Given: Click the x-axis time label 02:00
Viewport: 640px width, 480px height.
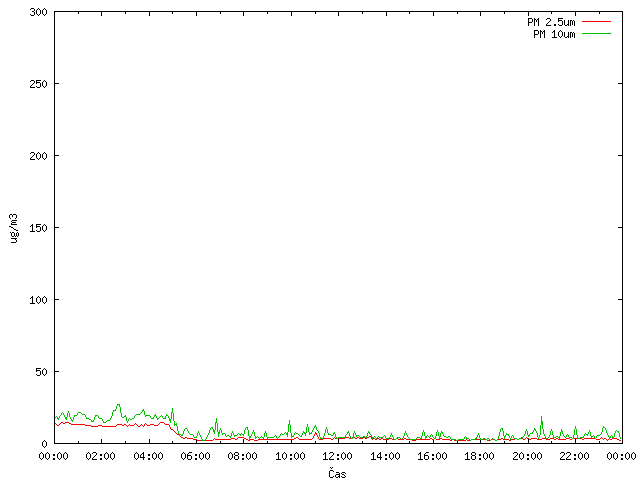Looking at the screenshot, I should click(100, 456).
